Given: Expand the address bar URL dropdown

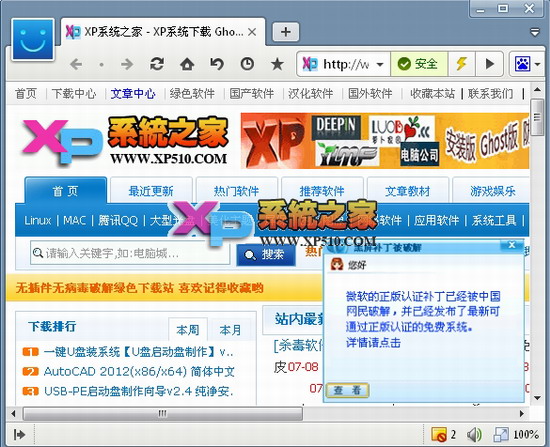Looking at the screenshot, I should pos(380,65).
